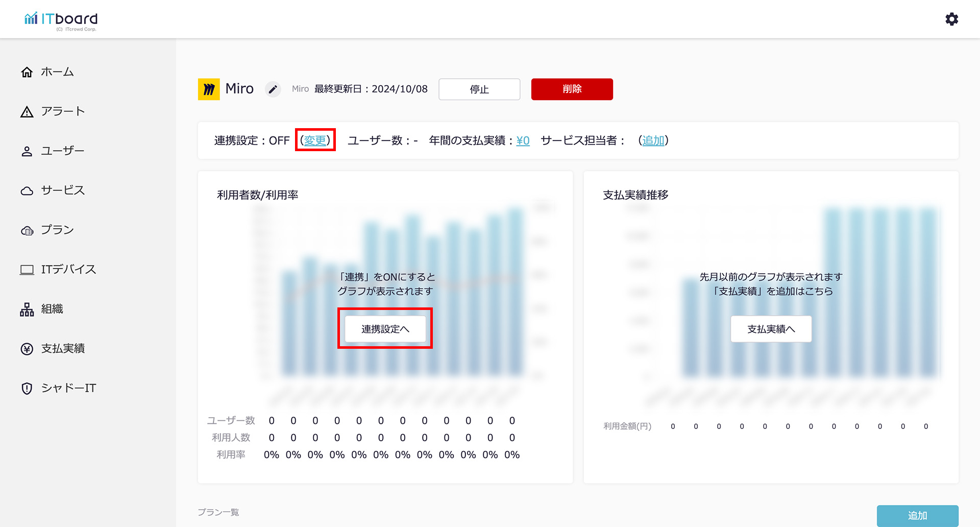Select プラン in the sidebar
Image resolution: width=980 pixels, height=527 pixels.
(x=57, y=230)
